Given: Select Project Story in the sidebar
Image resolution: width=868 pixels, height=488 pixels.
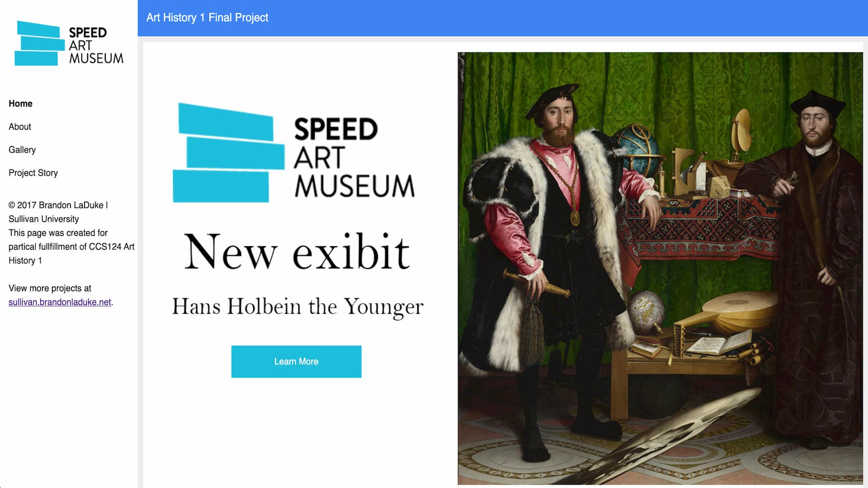Looking at the screenshot, I should tap(33, 173).
